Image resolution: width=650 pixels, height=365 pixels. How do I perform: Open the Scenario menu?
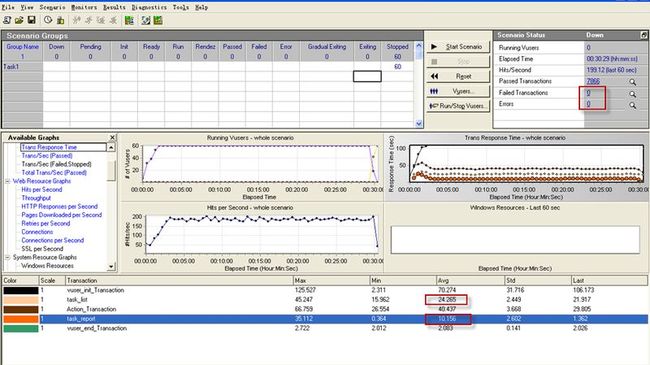pos(52,7)
